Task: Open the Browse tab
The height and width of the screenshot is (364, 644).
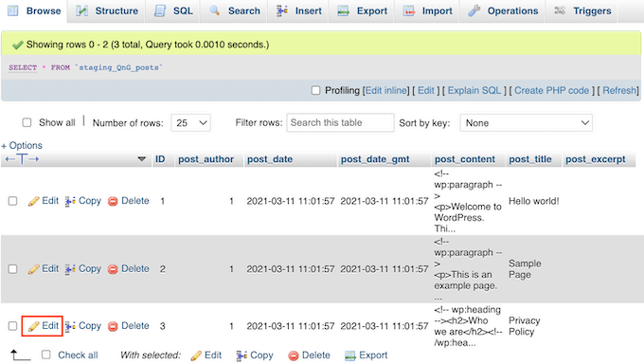Action: (34, 11)
